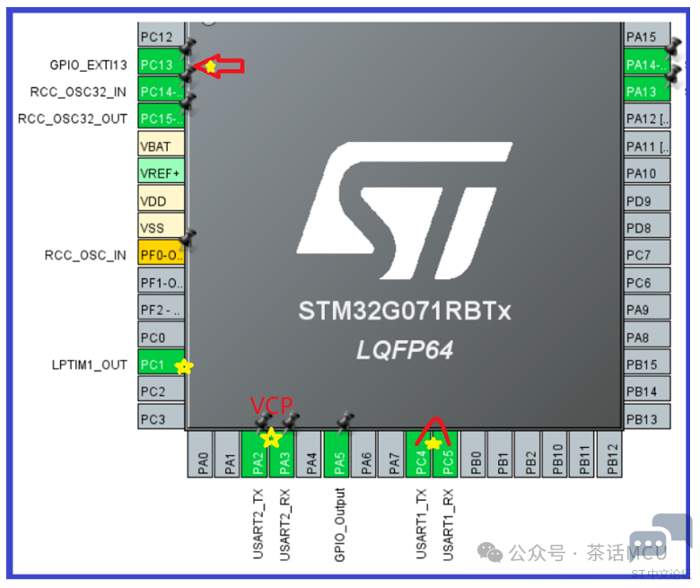The image size is (700, 588).
Task: Click bottom pin PA7
Action: click(x=391, y=454)
